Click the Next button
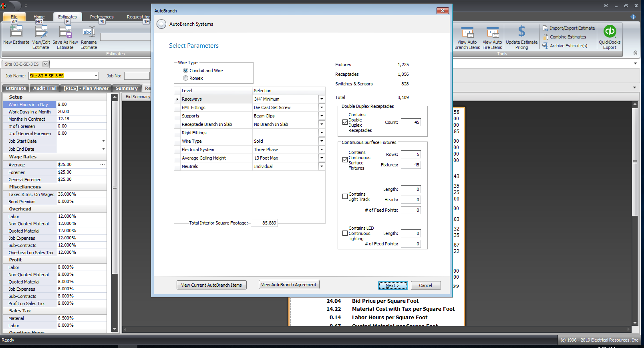Screen dimensions: 644x348 click(393, 285)
